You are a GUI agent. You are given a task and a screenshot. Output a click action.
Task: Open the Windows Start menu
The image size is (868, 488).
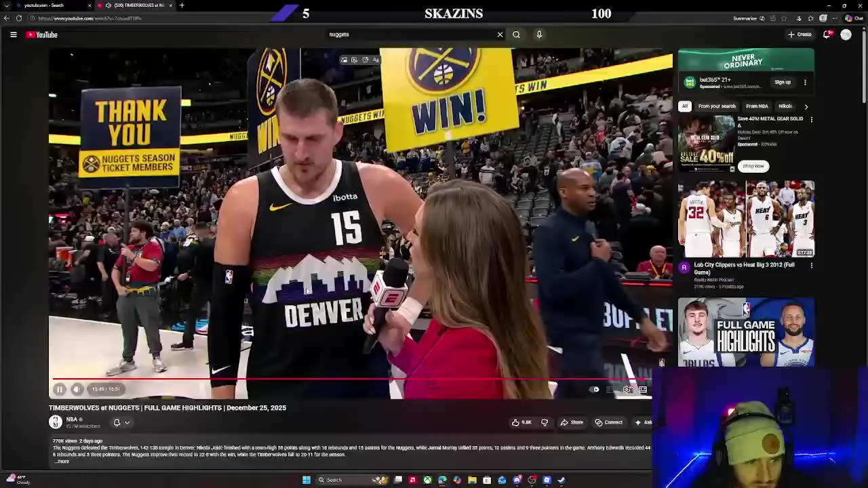click(x=306, y=480)
